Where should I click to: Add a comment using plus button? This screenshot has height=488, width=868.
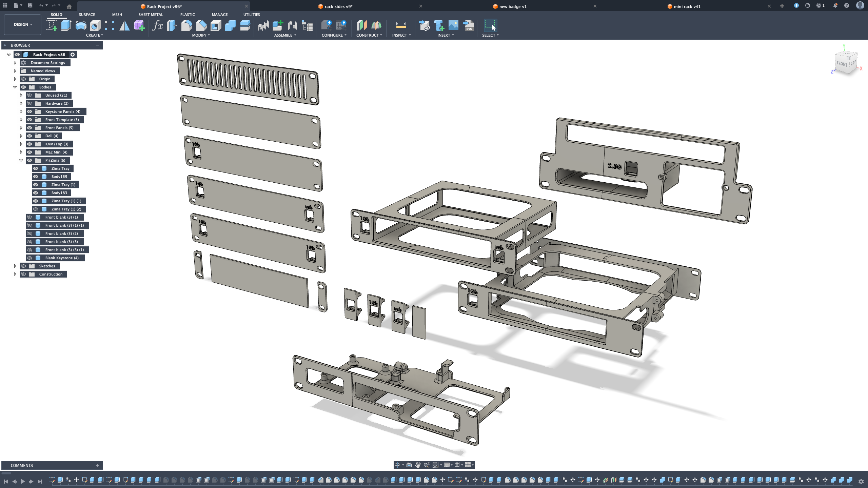click(97, 465)
